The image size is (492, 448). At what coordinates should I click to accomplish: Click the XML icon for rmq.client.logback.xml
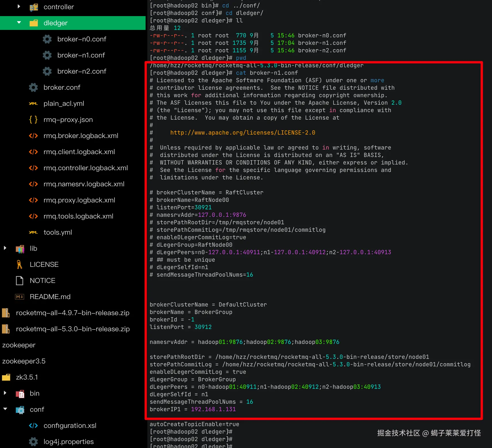[x=33, y=152]
